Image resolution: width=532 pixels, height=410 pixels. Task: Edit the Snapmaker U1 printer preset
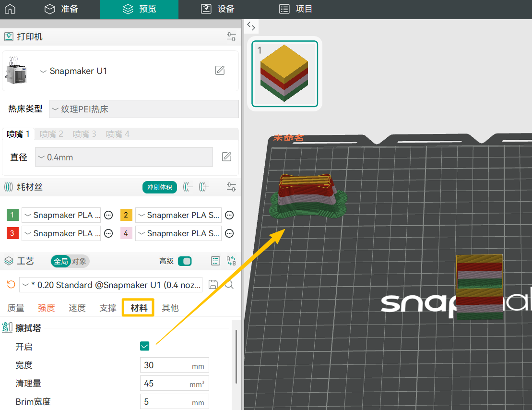coord(220,70)
